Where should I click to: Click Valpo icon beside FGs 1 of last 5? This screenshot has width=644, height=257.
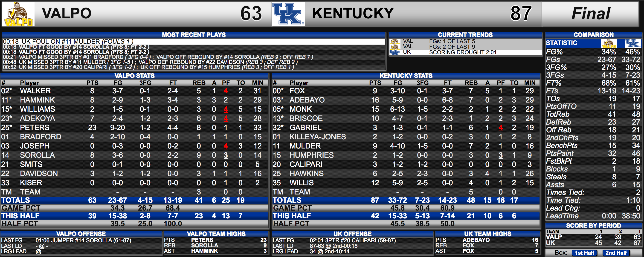tap(395, 41)
